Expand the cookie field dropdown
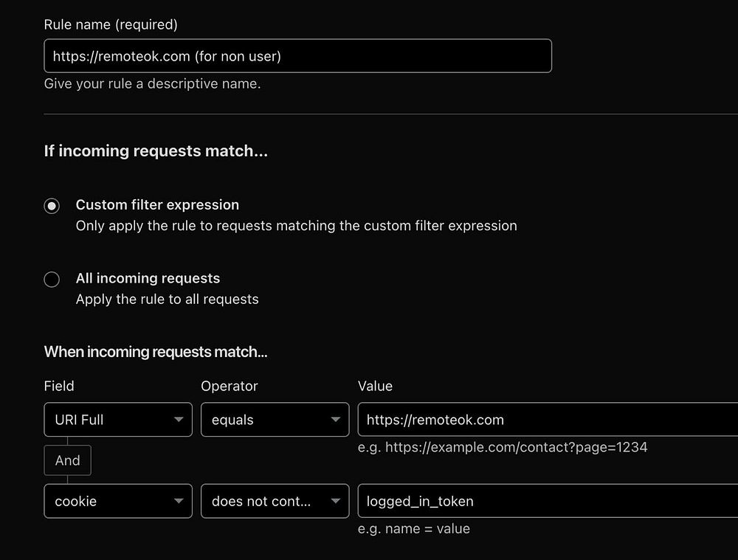Viewport: 738px width, 560px height. click(118, 501)
